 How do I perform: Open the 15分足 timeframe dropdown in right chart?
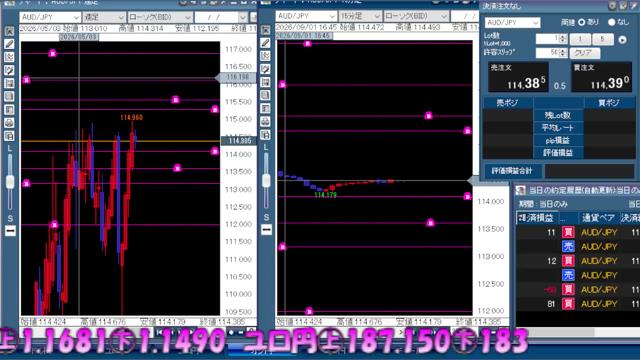360,16
